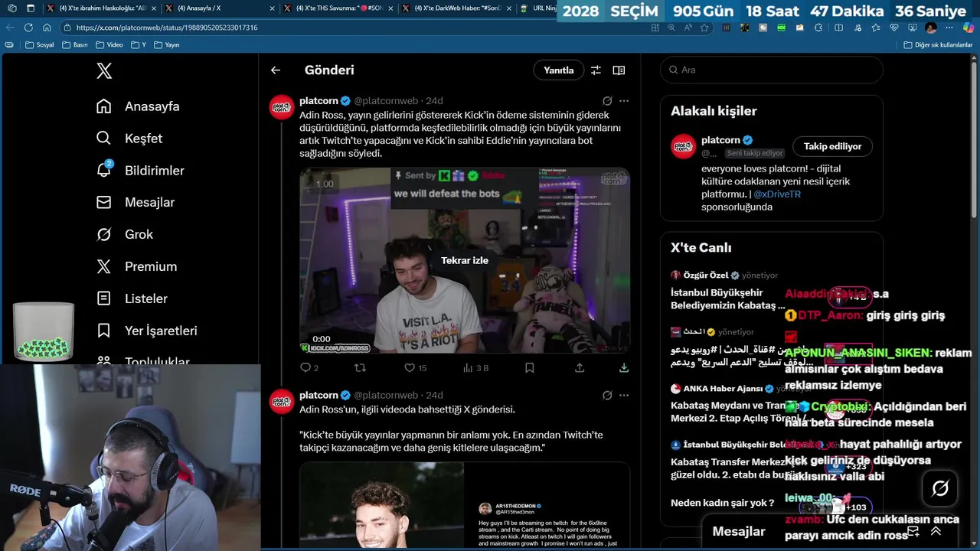This screenshot has height=551, width=980.
Task: Click new message icon in Mesajlar drawer
Action: coord(913,531)
